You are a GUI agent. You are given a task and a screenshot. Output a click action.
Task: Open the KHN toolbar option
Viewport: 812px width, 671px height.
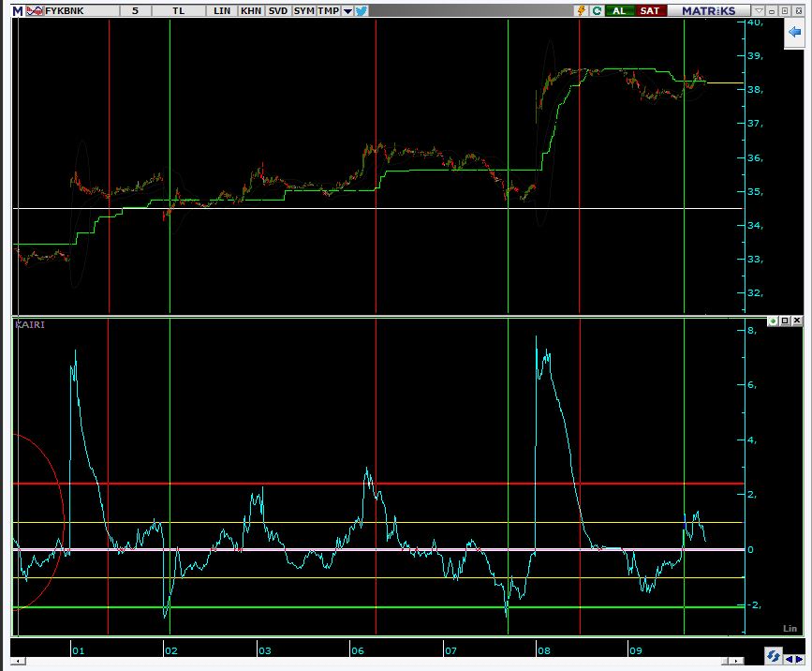tap(251, 10)
